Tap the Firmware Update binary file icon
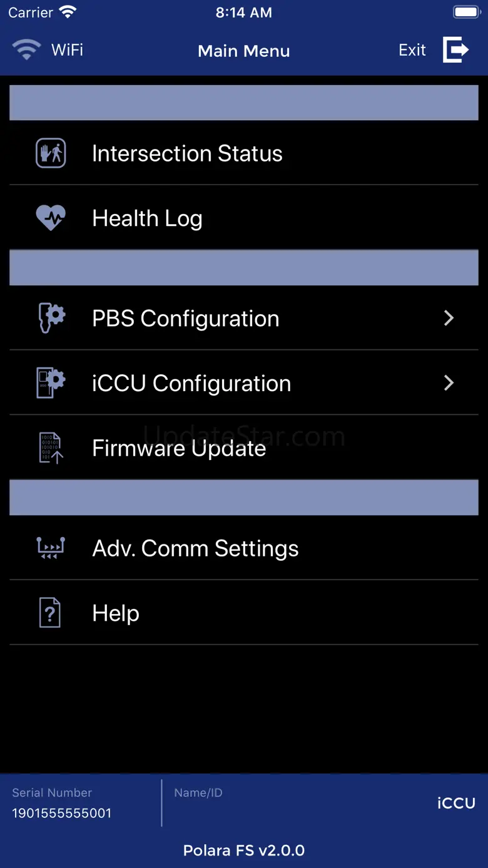The image size is (488, 868). click(x=51, y=448)
